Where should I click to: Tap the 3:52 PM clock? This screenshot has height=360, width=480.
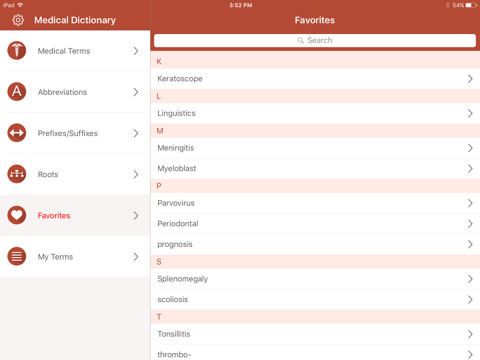pos(241,5)
